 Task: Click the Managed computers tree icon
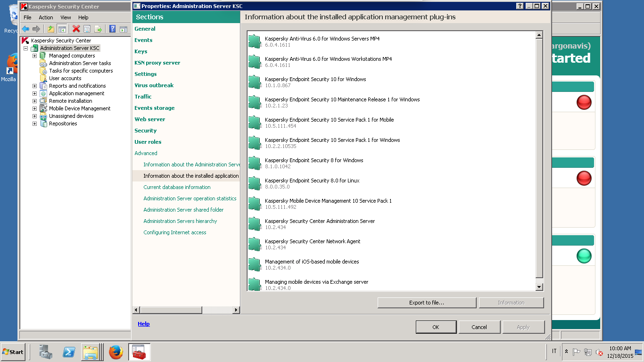pos(43,56)
